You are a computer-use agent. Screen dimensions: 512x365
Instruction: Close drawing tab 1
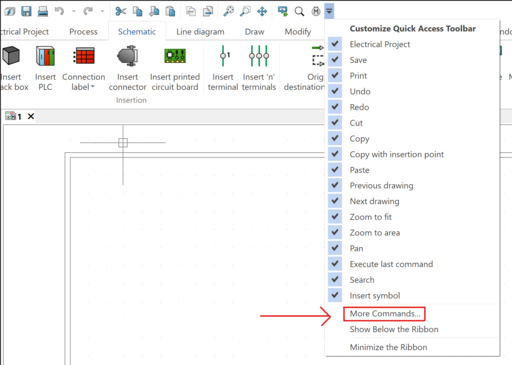click(31, 116)
